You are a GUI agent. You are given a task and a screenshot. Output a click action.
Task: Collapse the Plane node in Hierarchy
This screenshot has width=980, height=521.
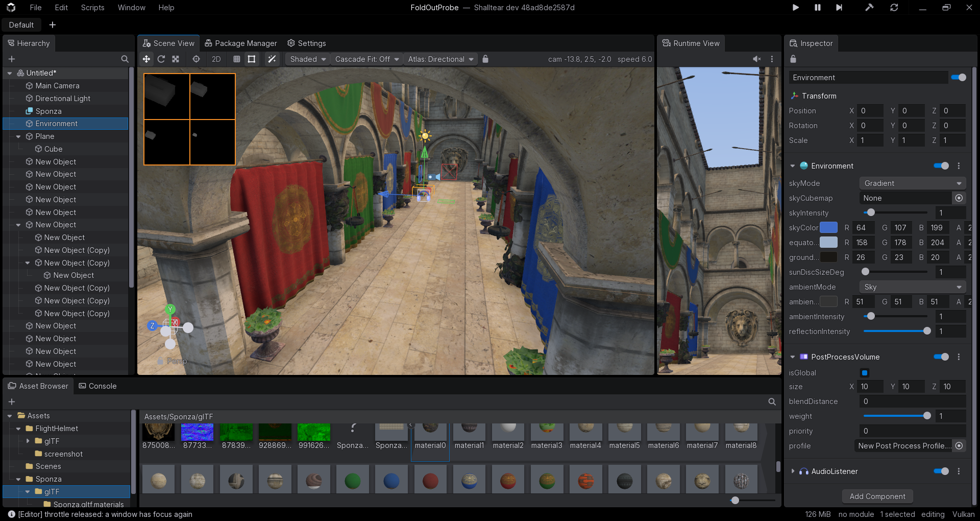tap(18, 136)
